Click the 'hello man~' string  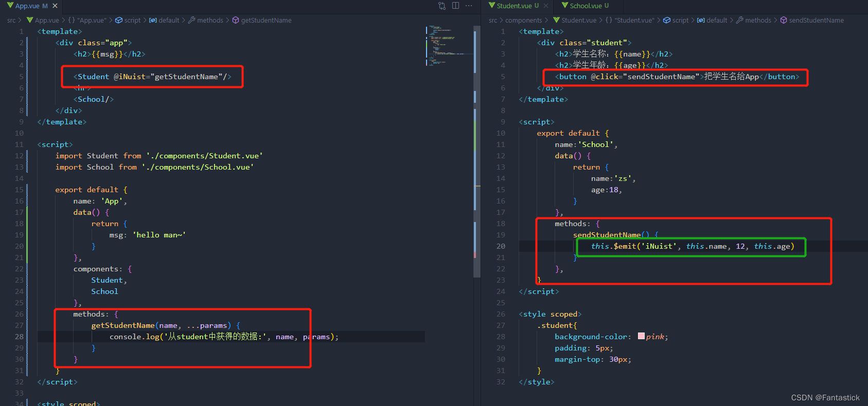(x=159, y=235)
